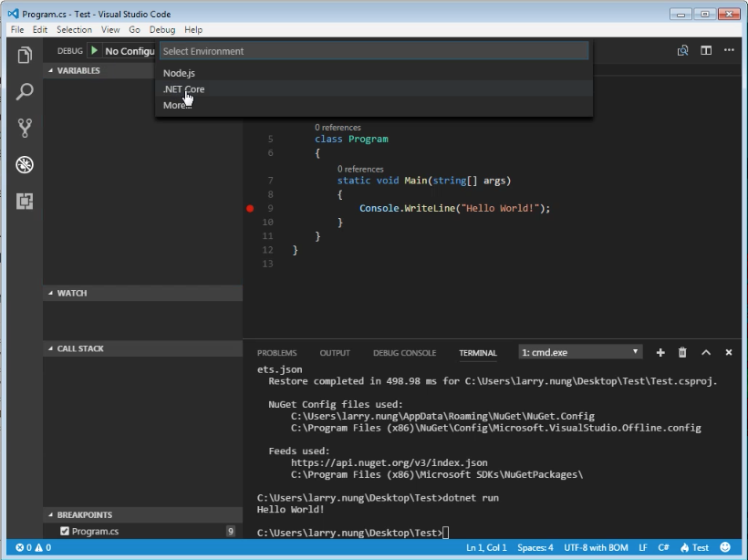Screen dimensions: 748x560
Task: Change language mode C#
Action: click(663, 547)
